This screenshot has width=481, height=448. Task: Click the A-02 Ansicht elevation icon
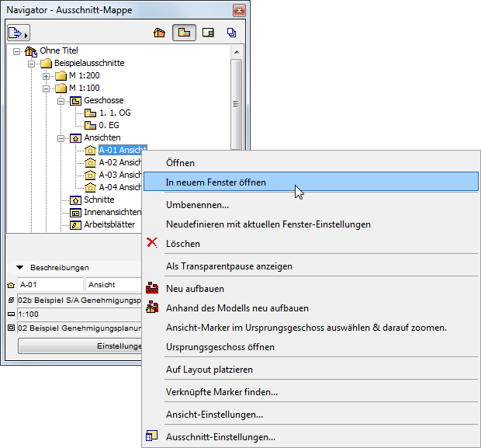(x=90, y=162)
